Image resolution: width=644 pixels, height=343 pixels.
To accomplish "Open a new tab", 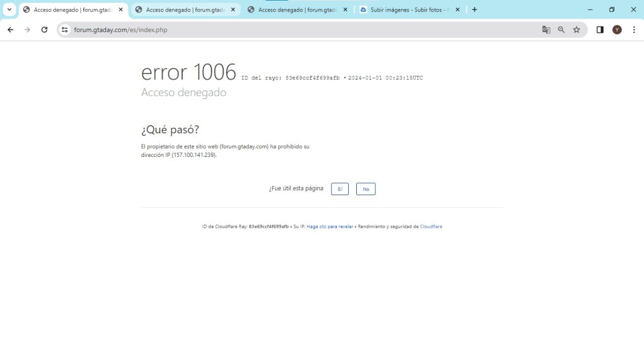I will (x=474, y=10).
